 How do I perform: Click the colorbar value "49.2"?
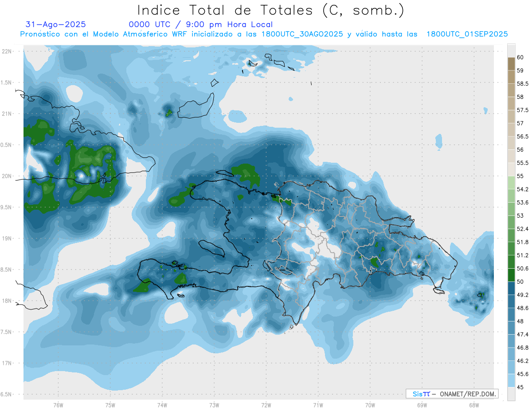pos(523,295)
